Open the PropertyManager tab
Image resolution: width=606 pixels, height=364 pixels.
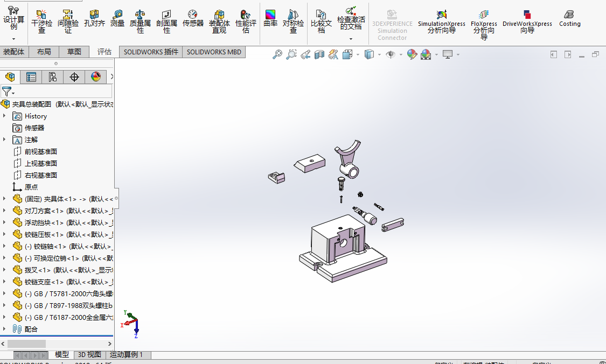coord(31,77)
